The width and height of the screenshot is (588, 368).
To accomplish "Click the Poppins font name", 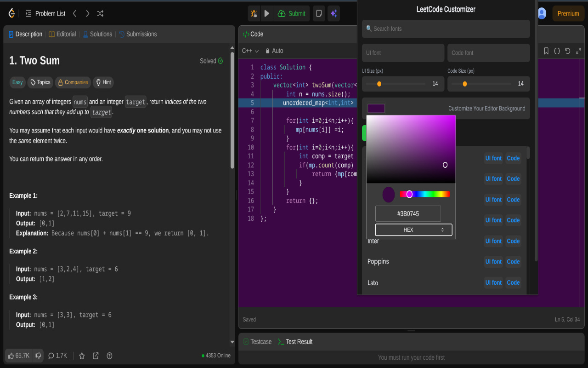I will (378, 262).
